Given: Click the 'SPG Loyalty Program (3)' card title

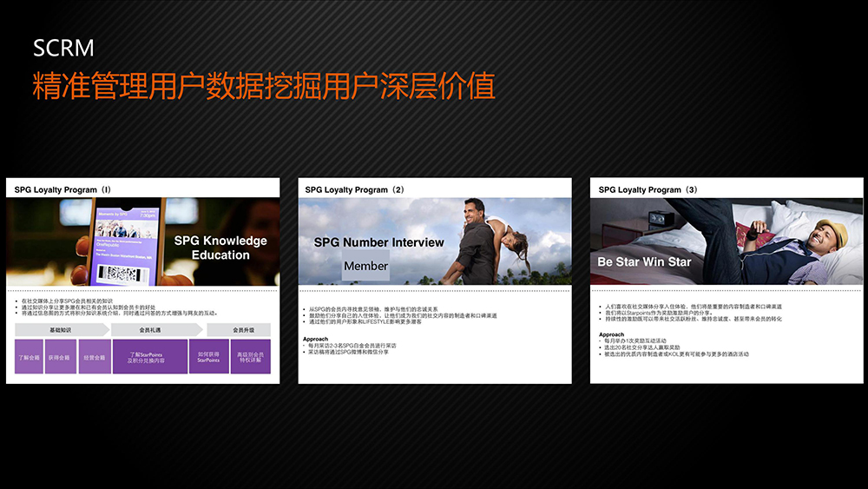Looking at the screenshot, I should [x=648, y=189].
